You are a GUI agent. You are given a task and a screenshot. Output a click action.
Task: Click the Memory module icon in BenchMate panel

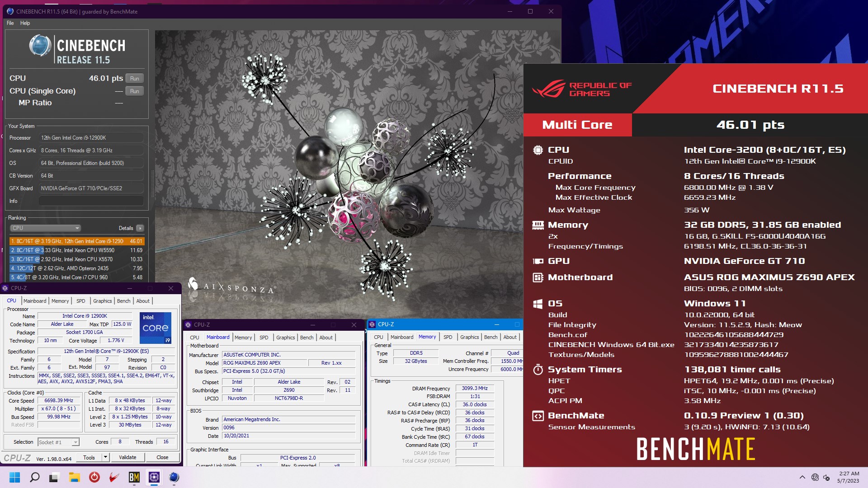coord(538,225)
